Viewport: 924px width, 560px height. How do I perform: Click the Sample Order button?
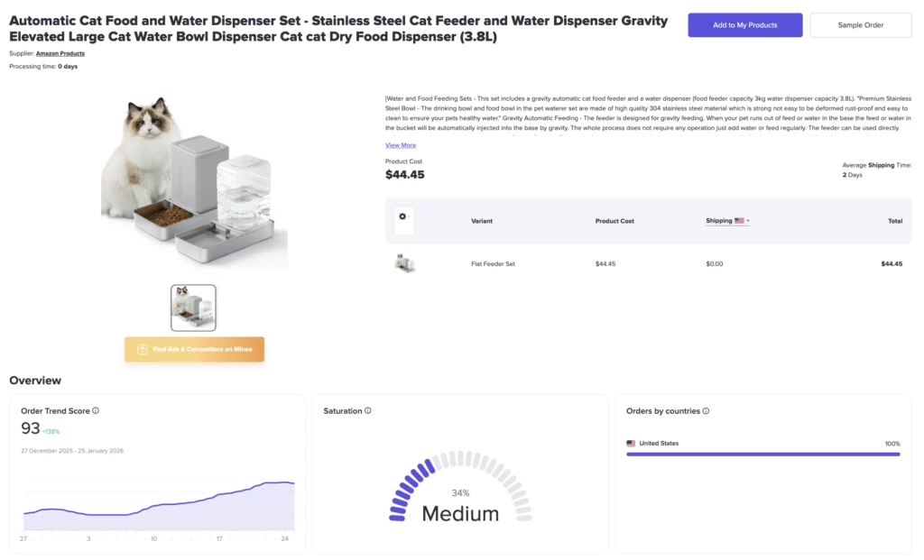(x=860, y=25)
